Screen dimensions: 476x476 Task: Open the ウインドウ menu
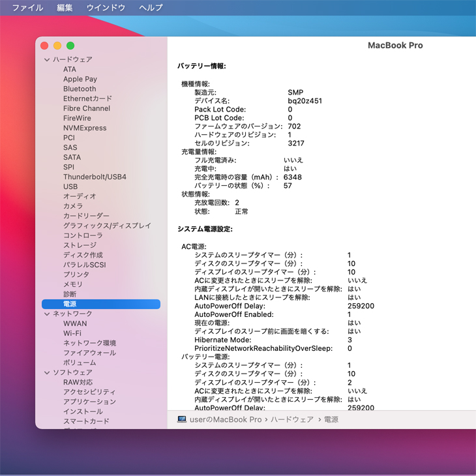[106, 8]
